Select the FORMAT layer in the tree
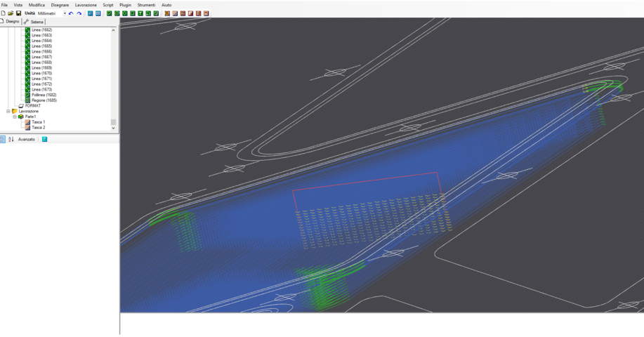The width and height of the screenshot is (644, 337). pyautogui.click(x=33, y=105)
